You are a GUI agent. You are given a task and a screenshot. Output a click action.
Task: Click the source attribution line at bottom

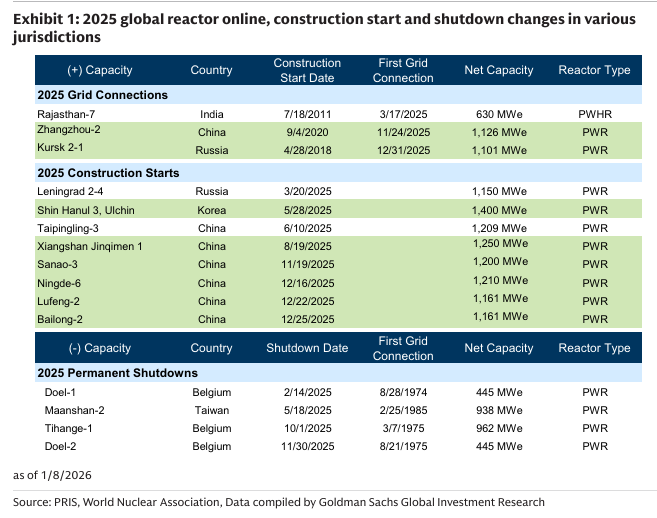click(x=279, y=501)
